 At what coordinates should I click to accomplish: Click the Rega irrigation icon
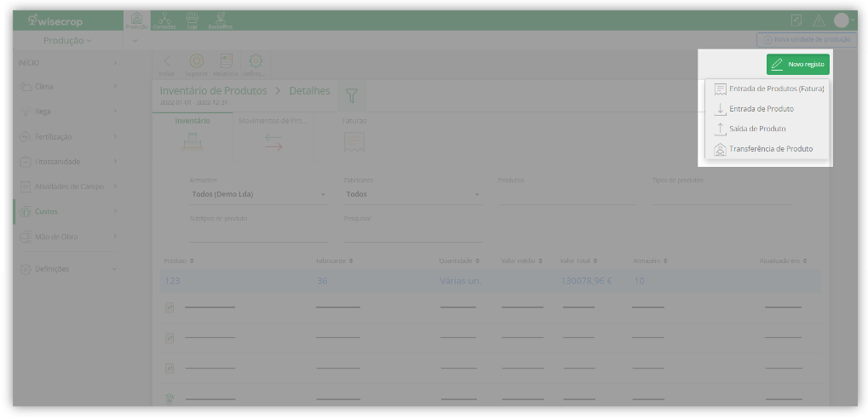point(26,112)
